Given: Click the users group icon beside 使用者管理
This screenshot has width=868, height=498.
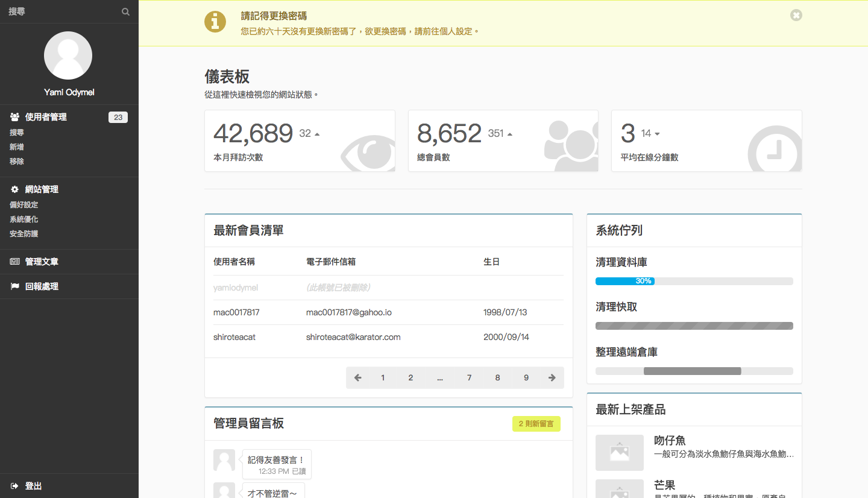Looking at the screenshot, I should click(15, 117).
